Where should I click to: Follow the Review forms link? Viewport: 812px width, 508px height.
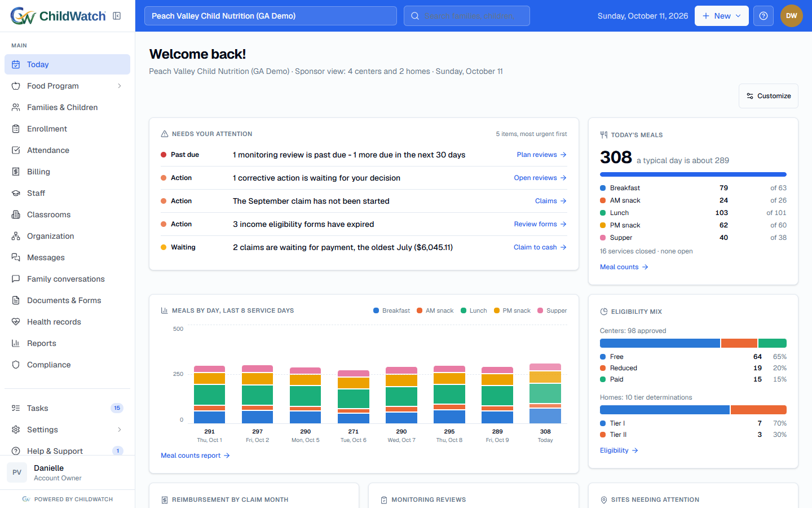(x=540, y=224)
